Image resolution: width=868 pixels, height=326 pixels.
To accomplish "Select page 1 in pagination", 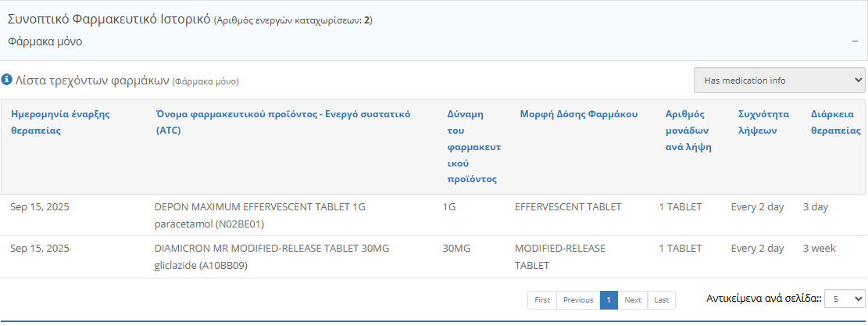I will tap(609, 300).
